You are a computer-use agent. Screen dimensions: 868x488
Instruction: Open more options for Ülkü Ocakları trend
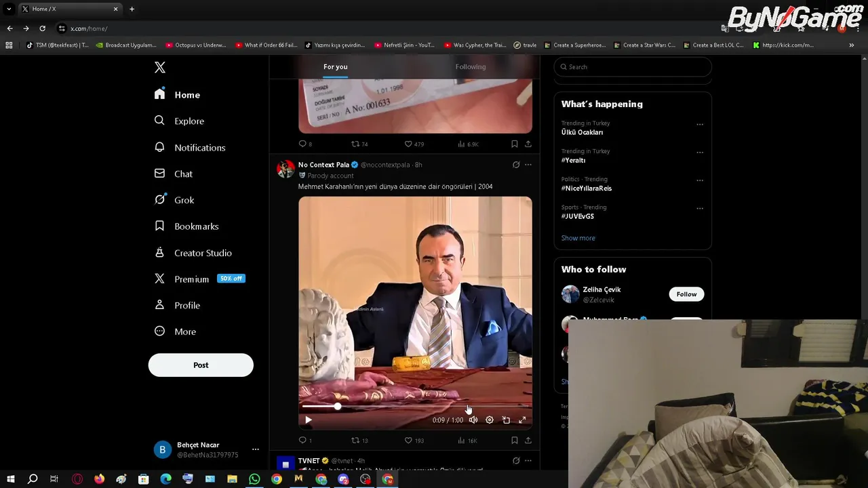[x=700, y=125]
